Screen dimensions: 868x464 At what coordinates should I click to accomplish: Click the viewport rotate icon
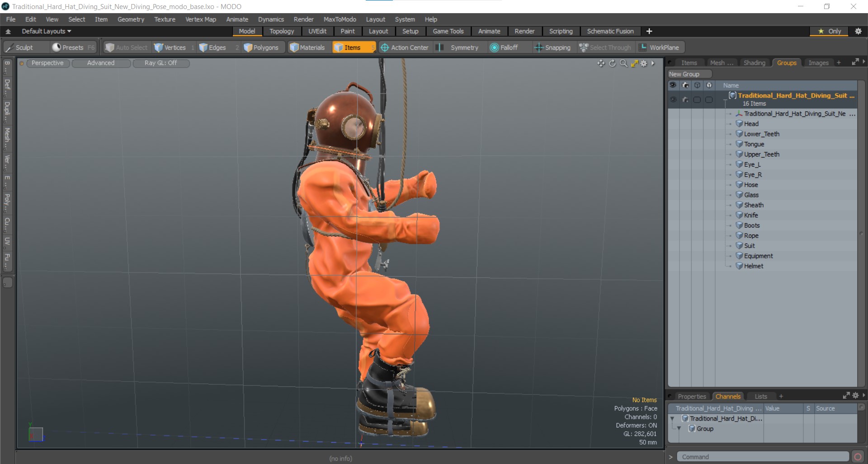tap(612, 63)
